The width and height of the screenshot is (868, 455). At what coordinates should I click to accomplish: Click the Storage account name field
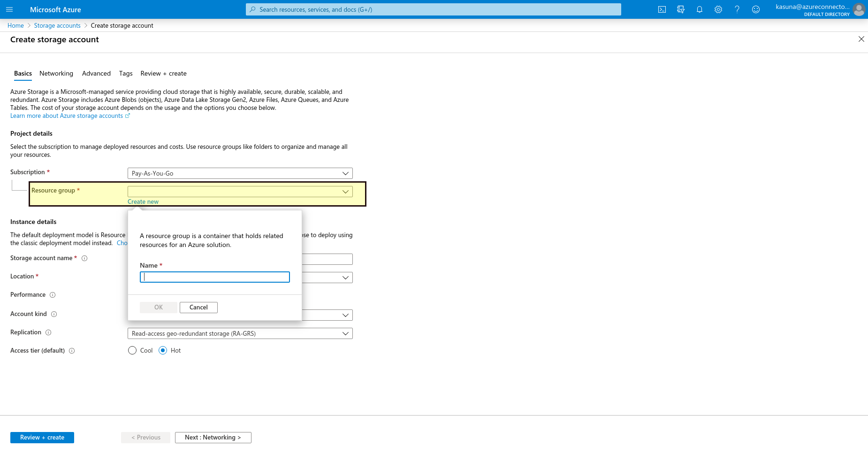coord(327,259)
